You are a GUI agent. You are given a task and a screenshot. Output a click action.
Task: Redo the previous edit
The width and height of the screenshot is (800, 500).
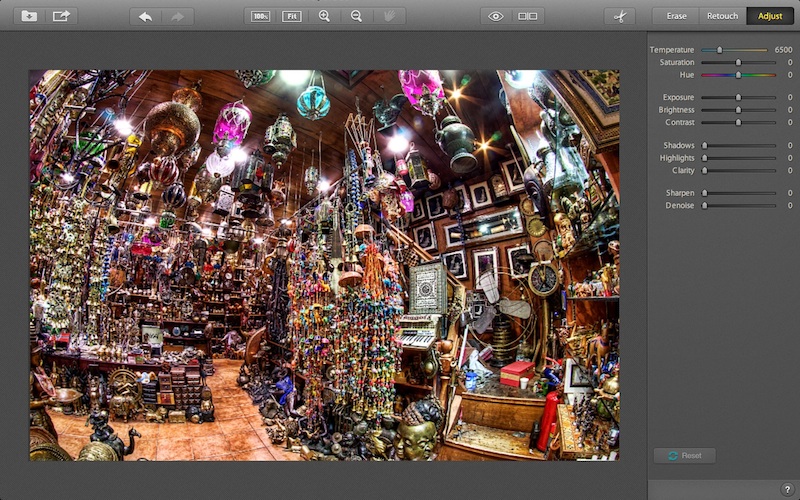coord(178,16)
